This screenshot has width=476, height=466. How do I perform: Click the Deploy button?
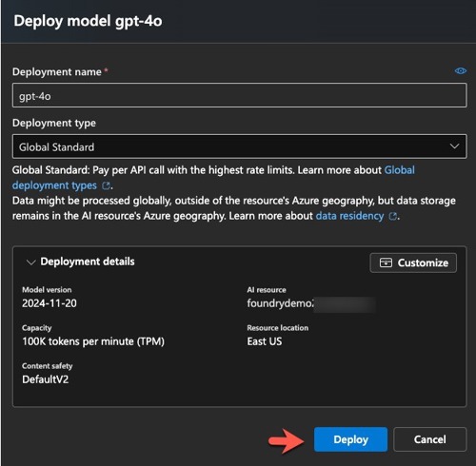(x=350, y=439)
